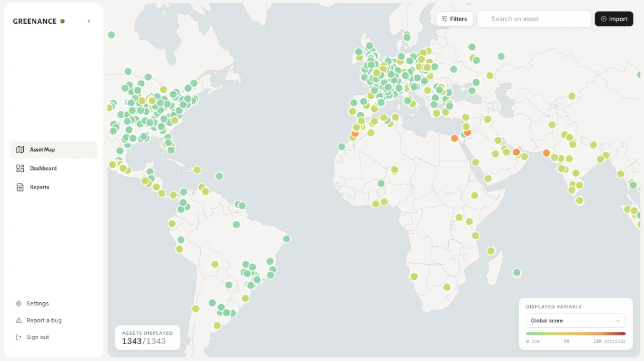644x361 pixels.
Task: Click the Asset Map book icon
Action: point(20,150)
